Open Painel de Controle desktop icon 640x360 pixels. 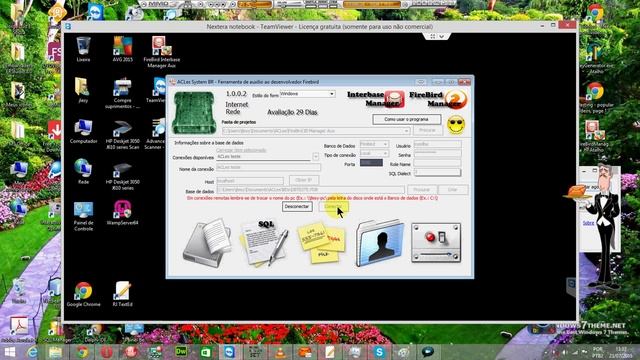pyautogui.click(x=83, y=216)
